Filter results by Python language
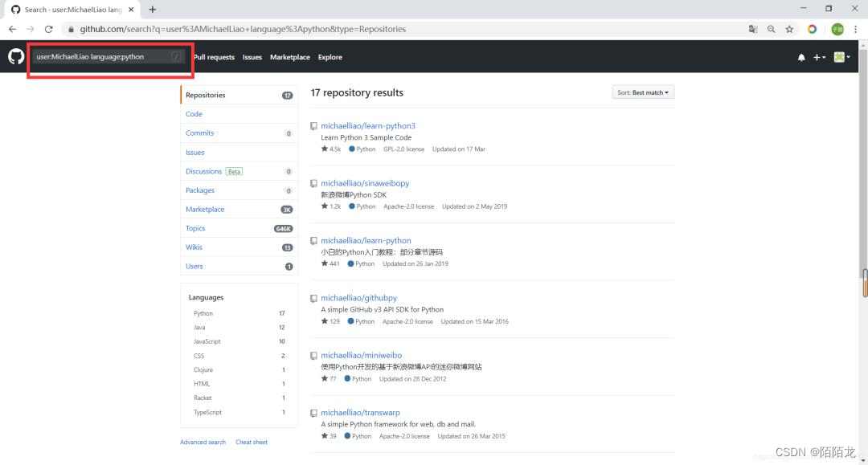Viewport: 868px width, 465px height. pos(240,313)
